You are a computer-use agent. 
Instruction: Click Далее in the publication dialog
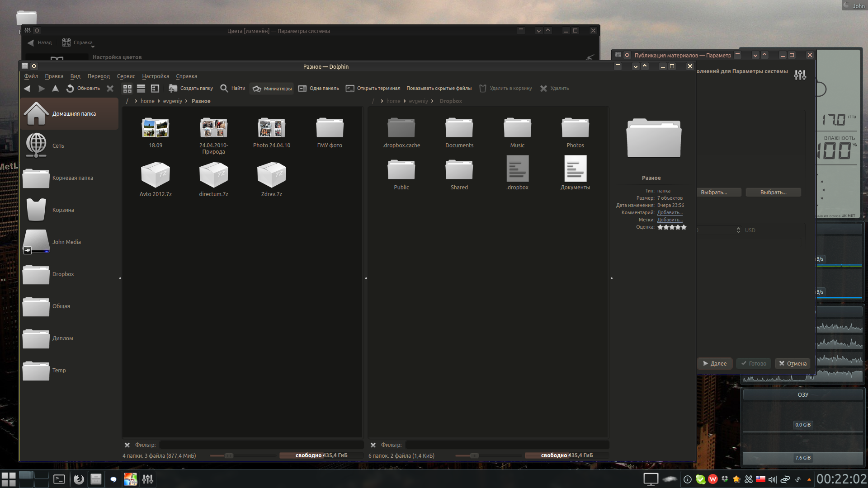[715, 364]
